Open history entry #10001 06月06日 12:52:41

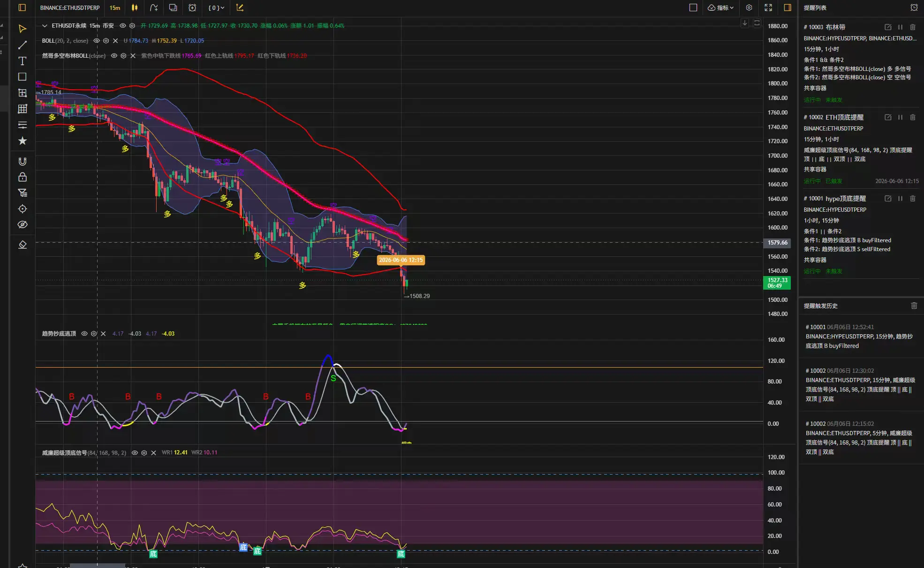pos(861,337)
